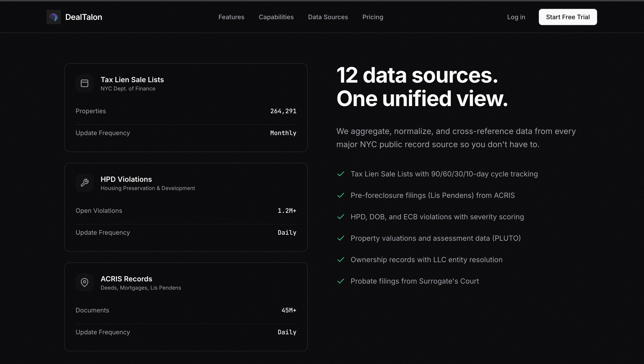The height and width of the screenshot is (364, 644).
Task: Click the HPD Violations card heading
Action: coord(126,179)
